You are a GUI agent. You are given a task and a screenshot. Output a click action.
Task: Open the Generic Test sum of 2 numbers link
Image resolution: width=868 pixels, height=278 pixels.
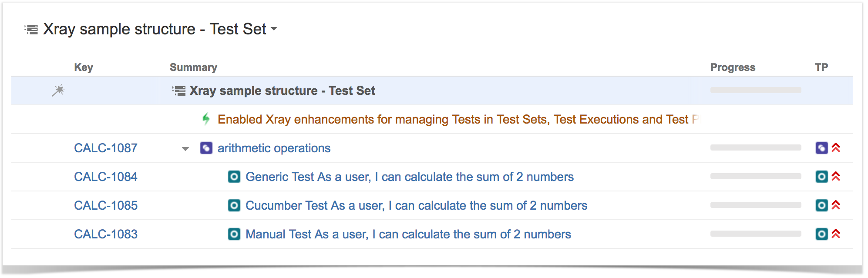click(410, 177)
